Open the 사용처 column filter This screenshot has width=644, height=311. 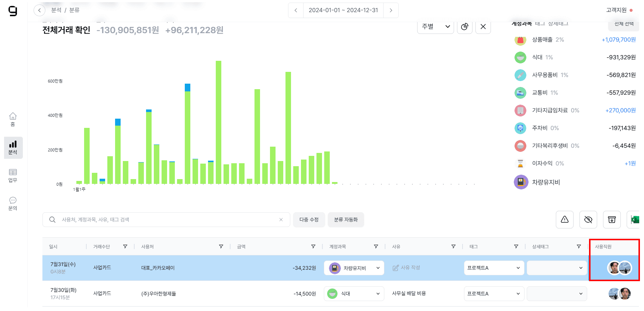pos(221,247)
